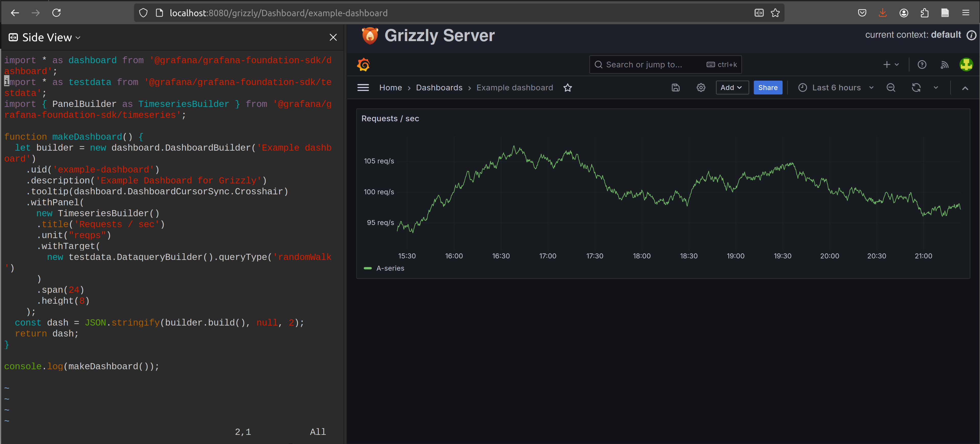The image size is (980, 444).
Task: Click the Grizzly context info icon
Action: click(x=972, y=35)
